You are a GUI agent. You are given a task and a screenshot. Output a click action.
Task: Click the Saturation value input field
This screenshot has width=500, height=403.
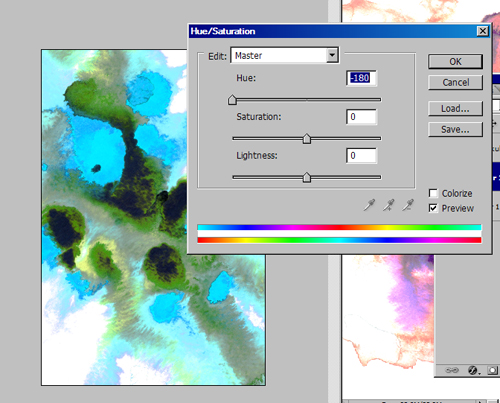tap(361, 117)
